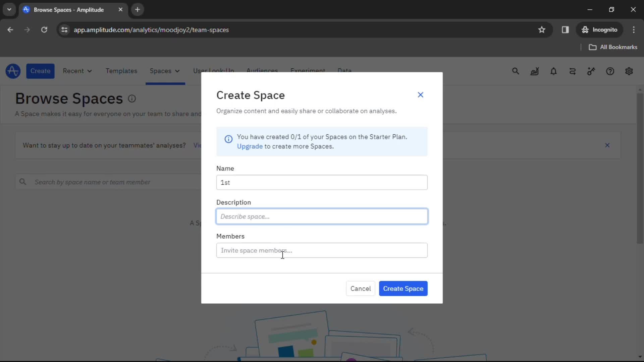Image resolution: width=644 pixels, height=362 pixels.
Task: Click the site info icon in address bar
Action: pos(64,30)
